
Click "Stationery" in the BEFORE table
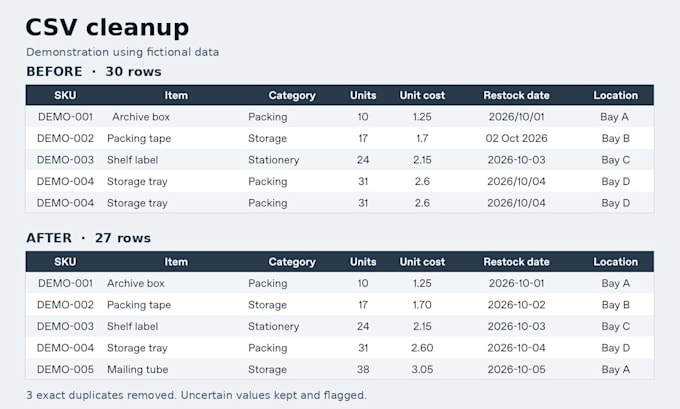[274, 160]
